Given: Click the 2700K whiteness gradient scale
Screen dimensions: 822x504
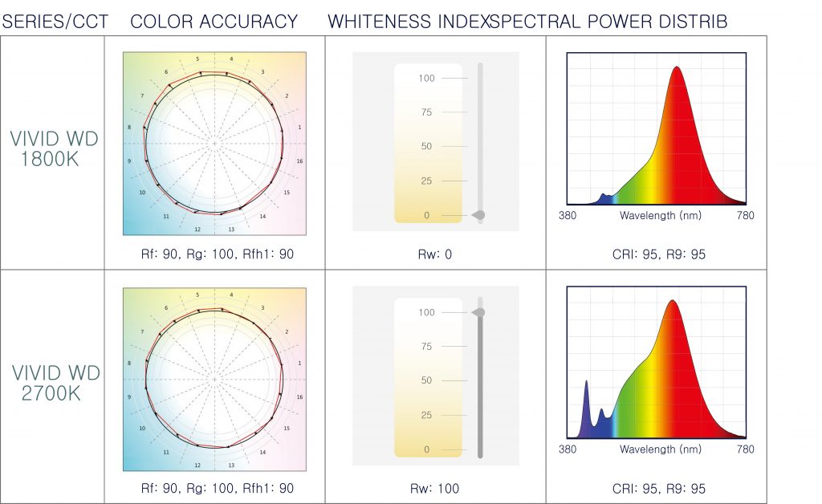Looking at the screenshot, I should (428, 379).
